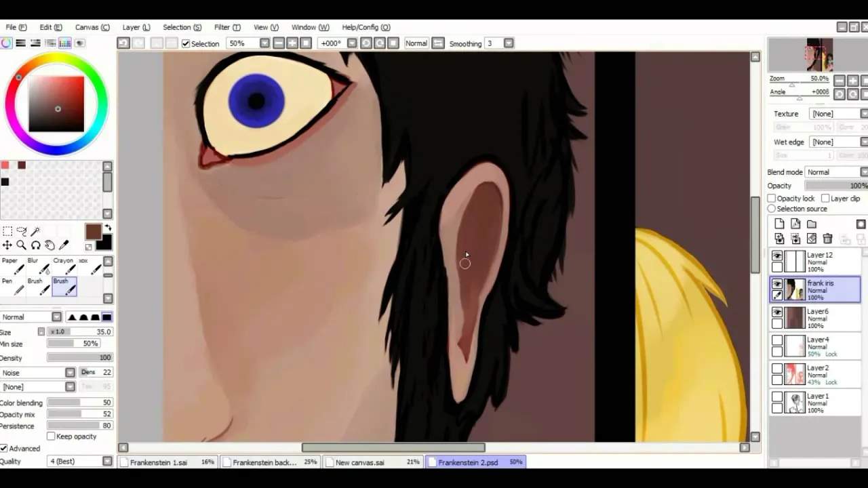868x488 pixels.
Task: Choose the xox brush tool
Action: (90, 266)
